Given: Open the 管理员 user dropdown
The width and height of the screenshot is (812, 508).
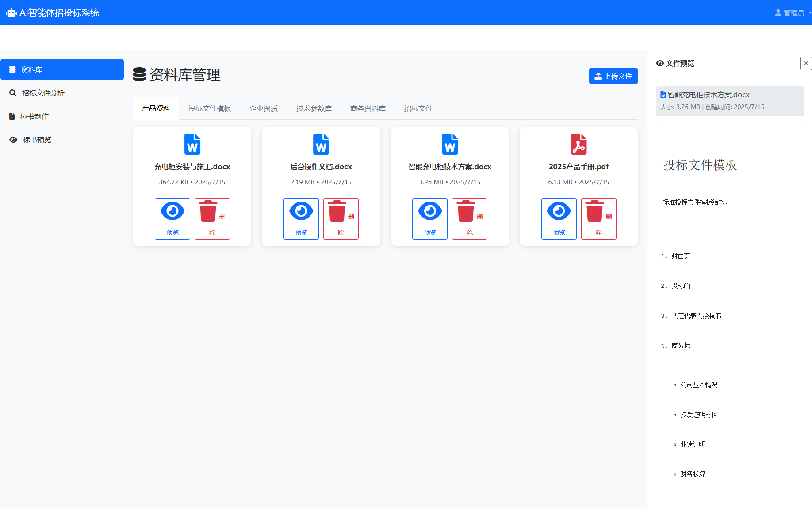Looking at the screenshot, I should 792,13.
